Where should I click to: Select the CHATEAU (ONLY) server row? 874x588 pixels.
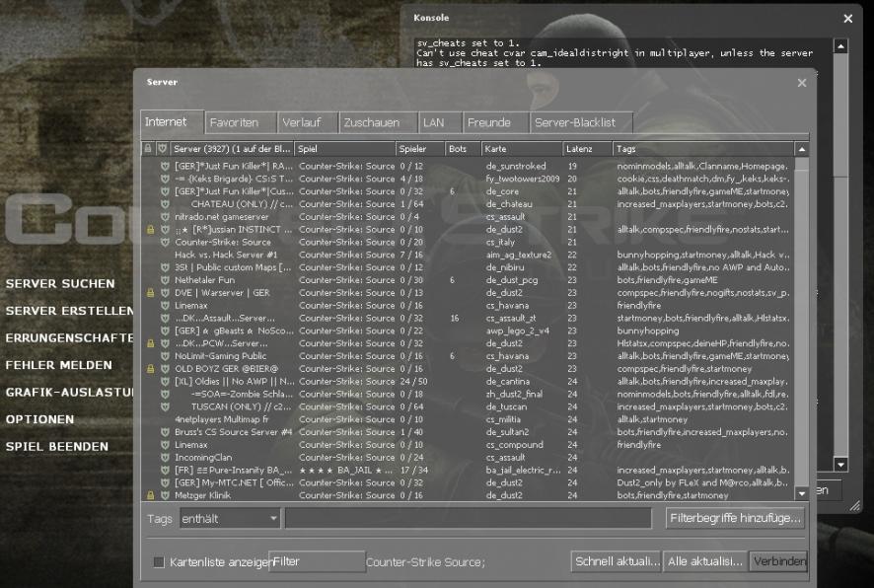coord(468,204)
